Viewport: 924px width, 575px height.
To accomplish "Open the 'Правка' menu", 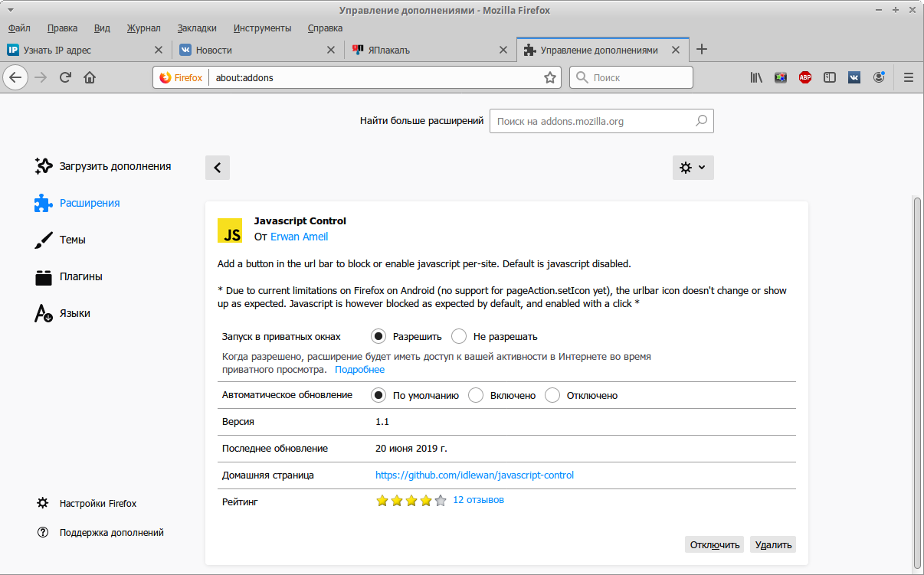I will coord(62,28).
